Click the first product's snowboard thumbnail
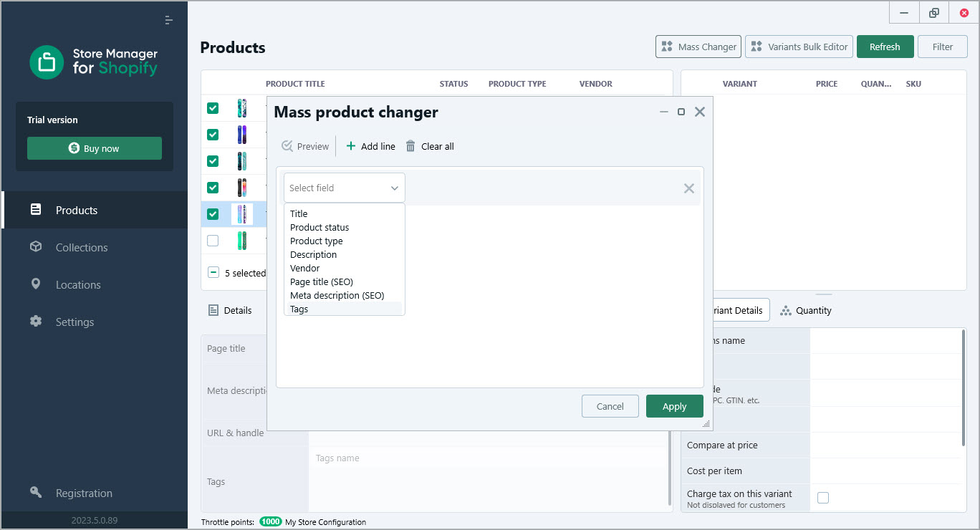This screenshot has width=980, height=530. click(x=242, y=108)
